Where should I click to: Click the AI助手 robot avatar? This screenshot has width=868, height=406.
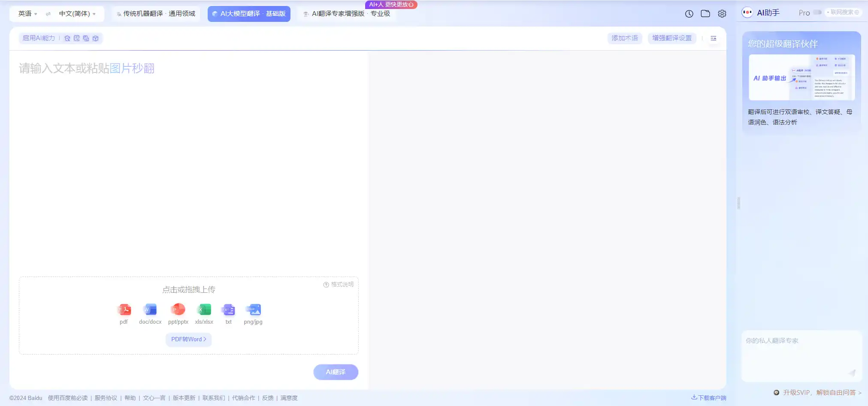(747, 12)
